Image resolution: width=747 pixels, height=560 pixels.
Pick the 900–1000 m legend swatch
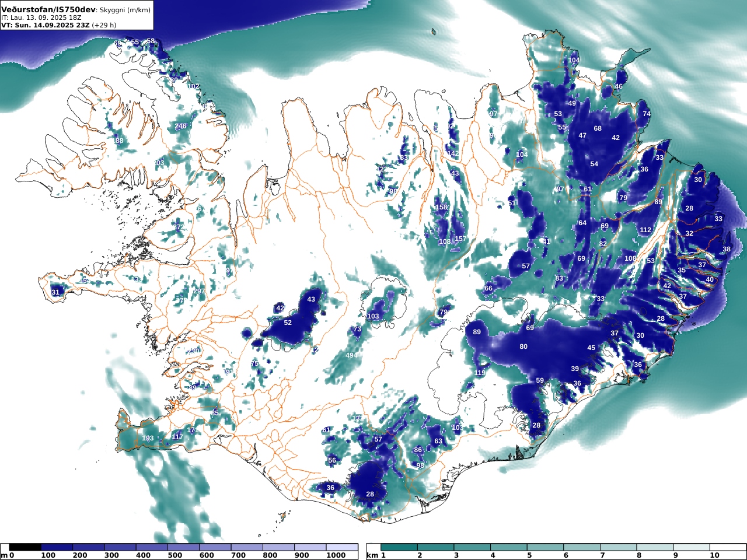pyautogui.click(x=310, y=547)
